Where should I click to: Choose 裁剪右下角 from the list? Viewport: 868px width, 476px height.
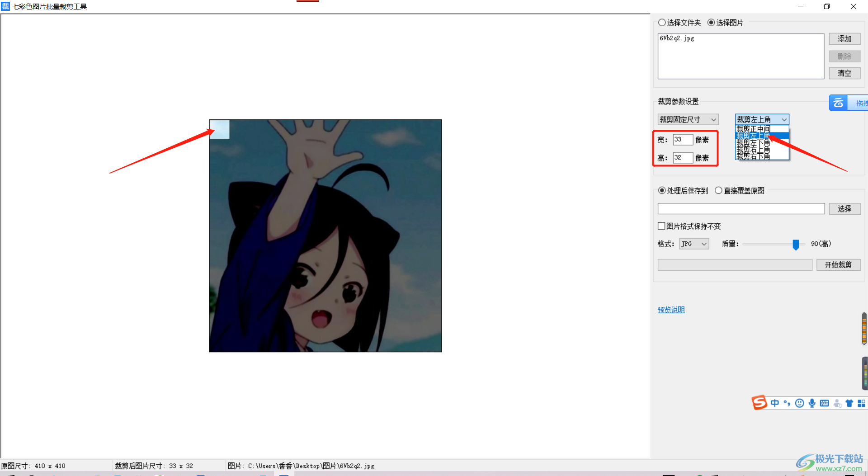click(762, 156)
